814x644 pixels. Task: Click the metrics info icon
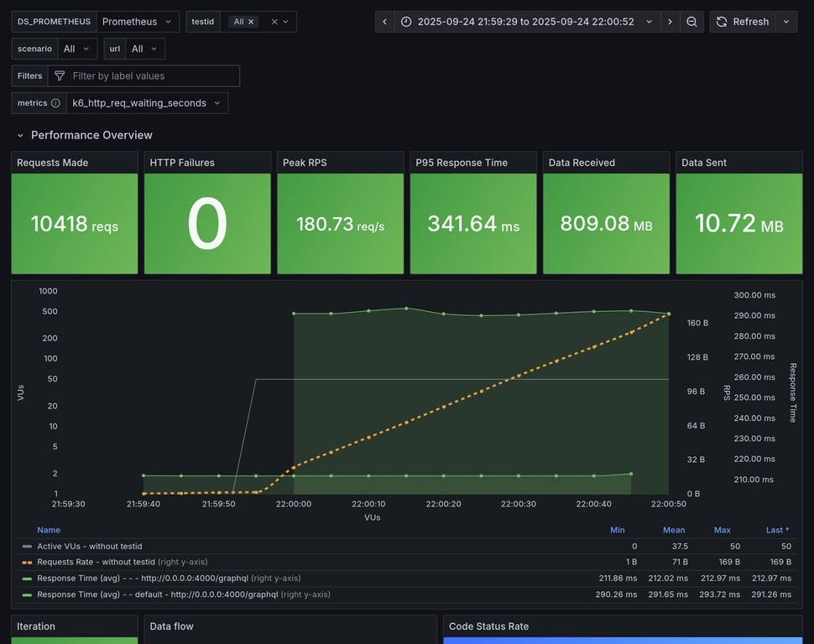[55, 103]
